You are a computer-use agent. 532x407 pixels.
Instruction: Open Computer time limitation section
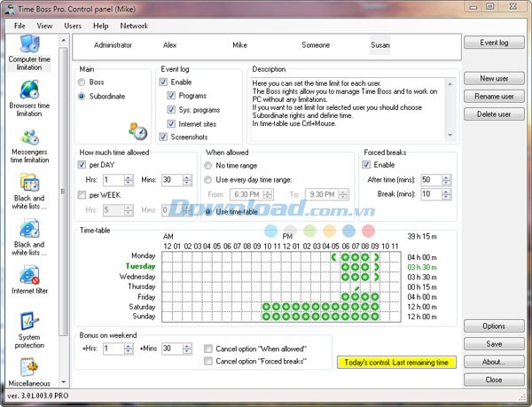tap(28, 51)
